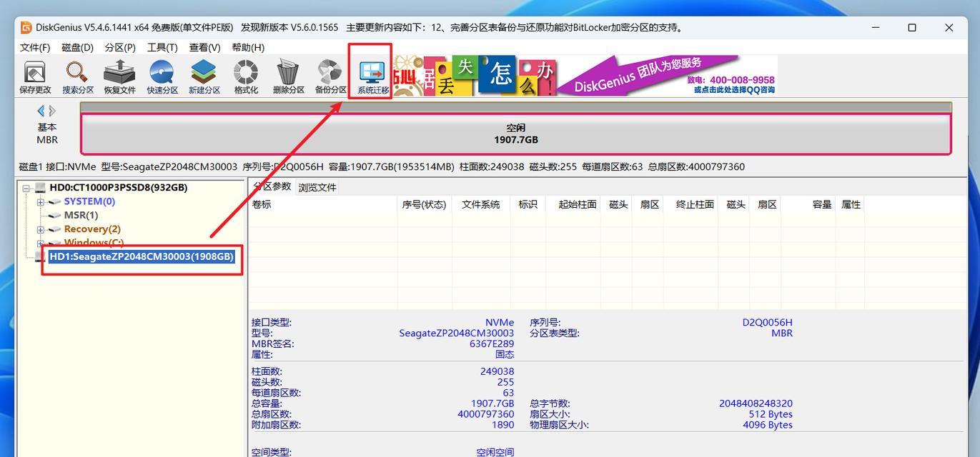Click the 序号(状态) column header
Screen dimensions: 980x457
(425, 204)
